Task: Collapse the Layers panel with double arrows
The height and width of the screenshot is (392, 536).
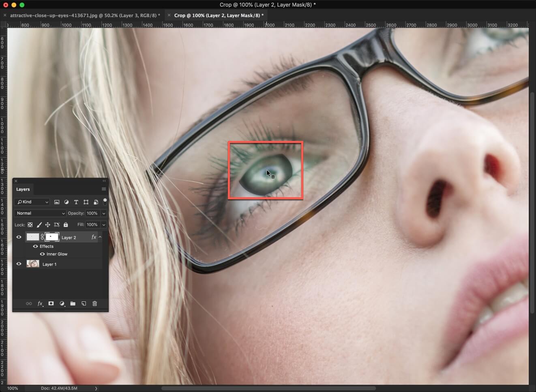Action: click(104, 181)
